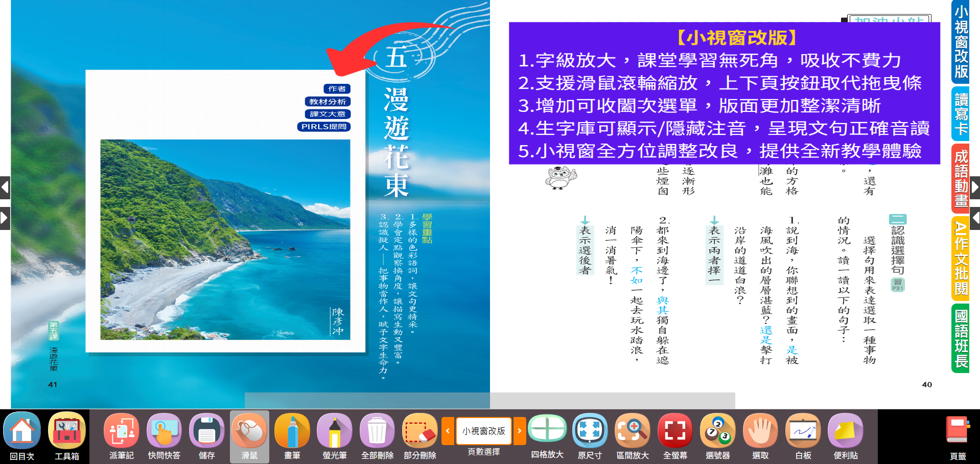Click the 教材分析 button

pos(328,102)
